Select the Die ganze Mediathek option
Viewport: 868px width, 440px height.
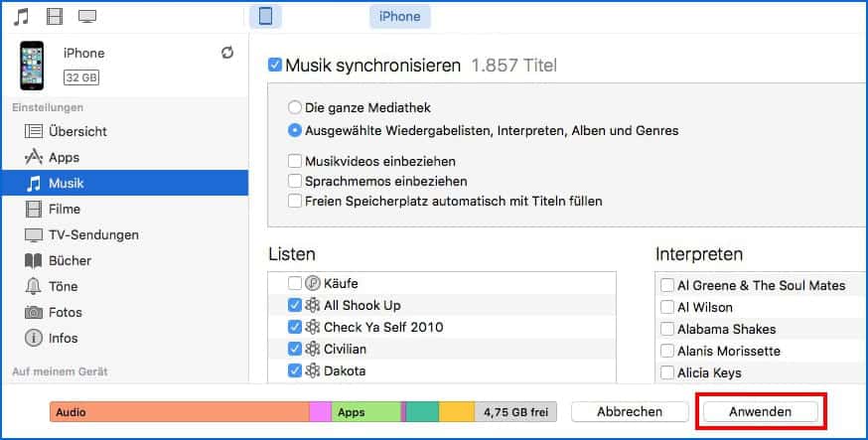[294, 107]
